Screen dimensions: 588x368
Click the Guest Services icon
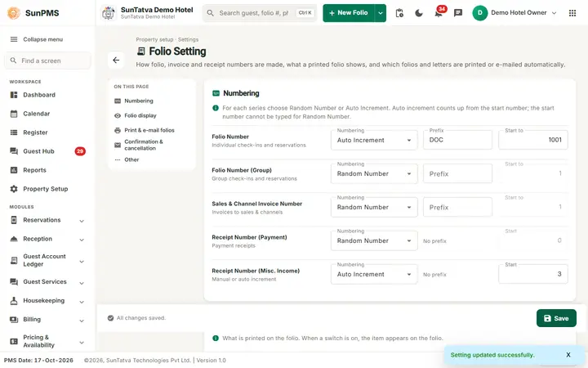coord(14,281)
